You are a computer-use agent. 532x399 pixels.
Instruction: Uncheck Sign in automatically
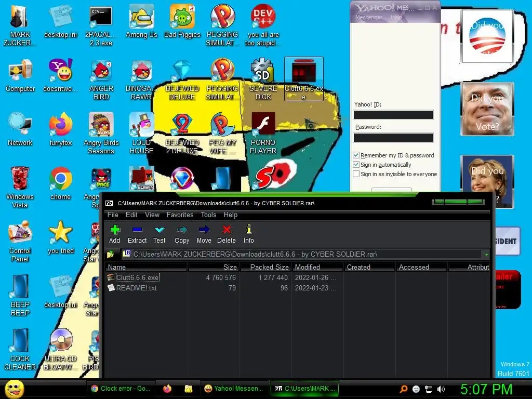click(x=356, y=165)
